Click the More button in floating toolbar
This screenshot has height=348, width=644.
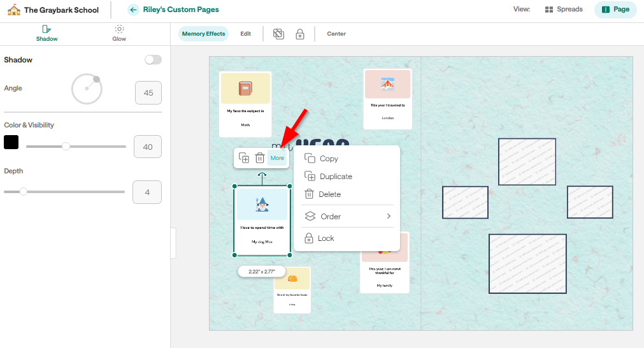pos(277,158)
